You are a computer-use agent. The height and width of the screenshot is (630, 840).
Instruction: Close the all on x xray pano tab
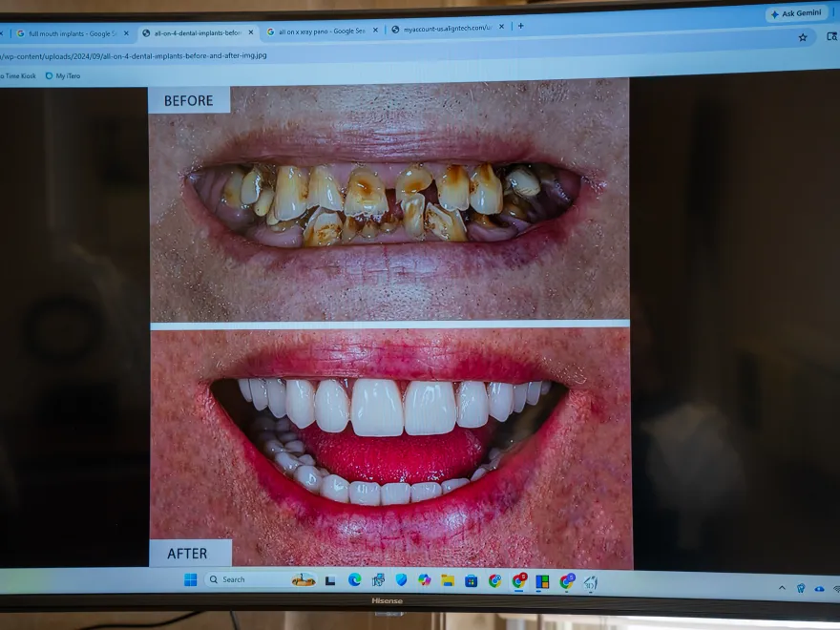pyautogui.click(x=375, y=30)
